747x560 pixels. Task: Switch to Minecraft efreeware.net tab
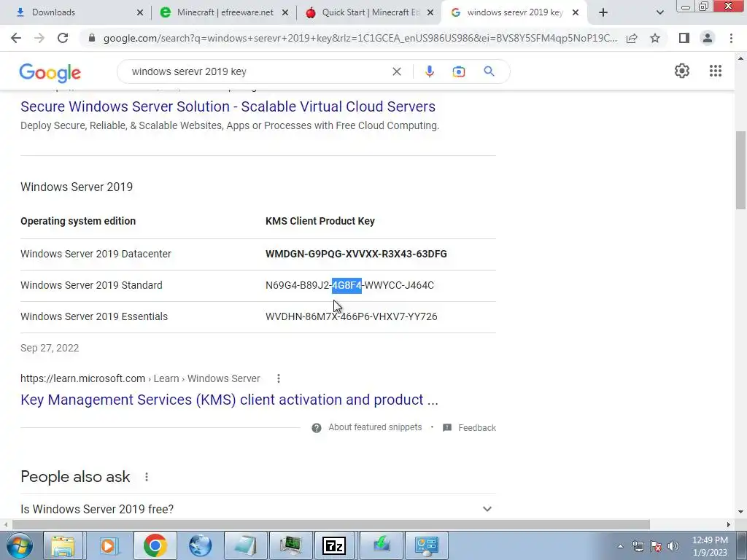pyautogui.click(x=224, y=12)
